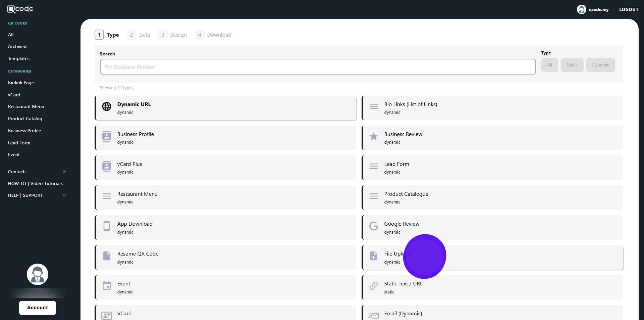The height and width of the screenshot is (320, 644).
Task: Open HOW TO | Video Tutorials
Action: pos(35,184)
